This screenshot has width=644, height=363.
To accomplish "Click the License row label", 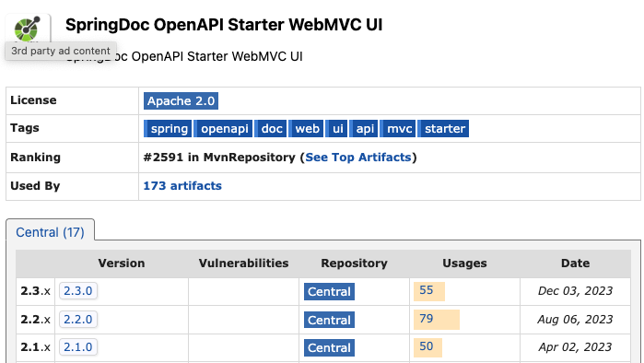I will pyautogui.click(x=33, y=100).
